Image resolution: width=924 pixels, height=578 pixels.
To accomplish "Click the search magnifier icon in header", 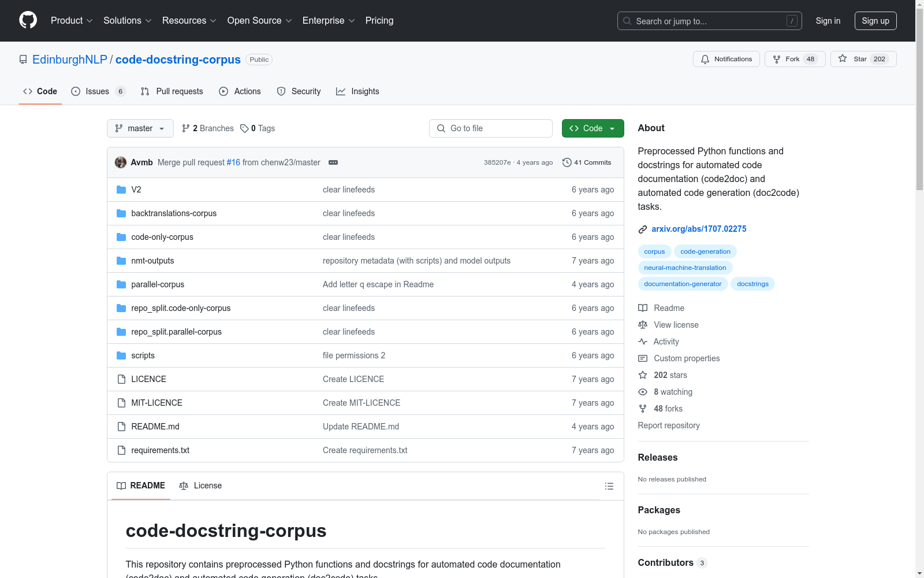I will tap(627, 21).
